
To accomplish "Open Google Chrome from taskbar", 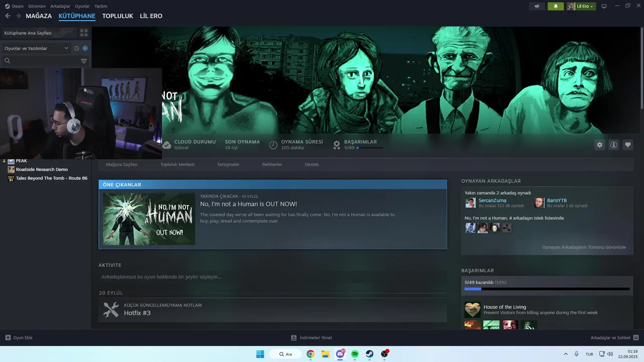I will point(310,354).
